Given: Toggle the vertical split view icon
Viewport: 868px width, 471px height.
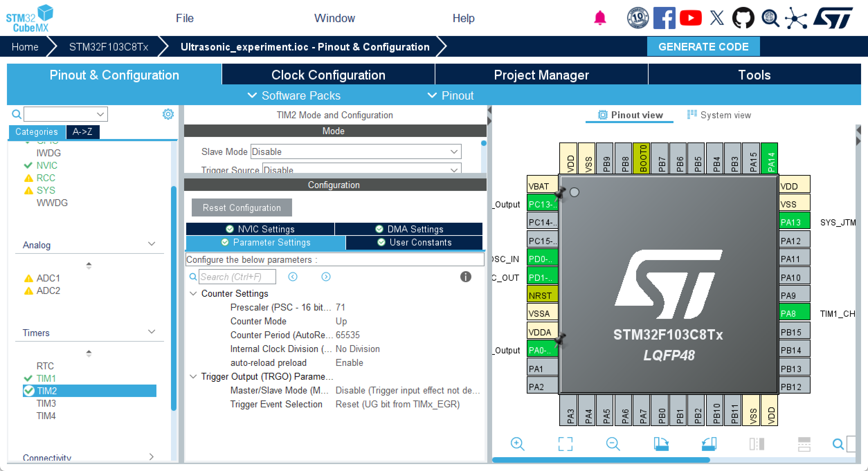Looking at the screenshot, I should click(x=757, y=444).
